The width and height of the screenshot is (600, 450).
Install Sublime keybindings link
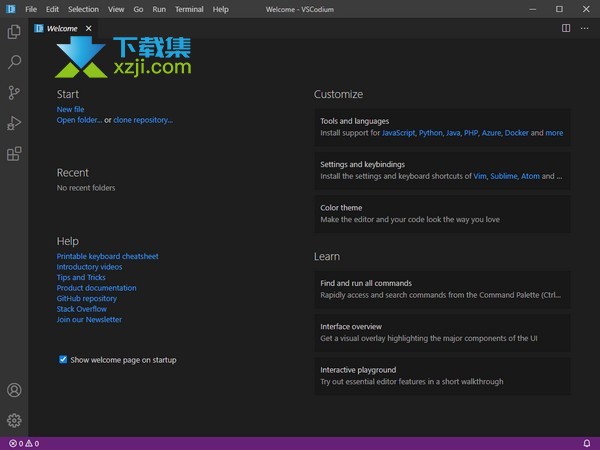pos(504,176)
